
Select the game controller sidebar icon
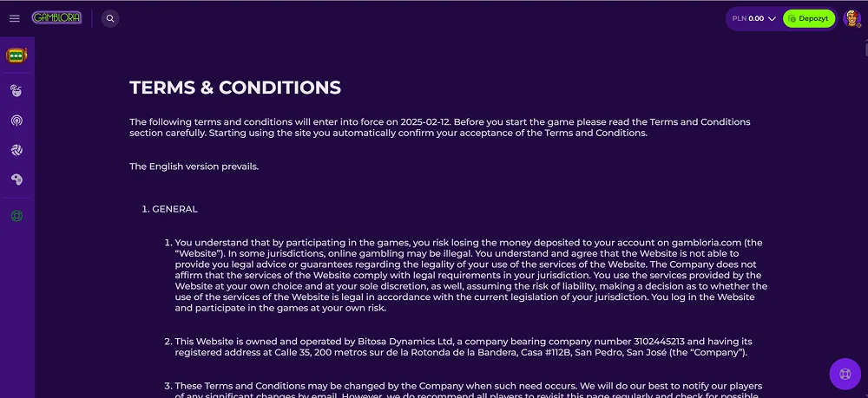[16, 179]
